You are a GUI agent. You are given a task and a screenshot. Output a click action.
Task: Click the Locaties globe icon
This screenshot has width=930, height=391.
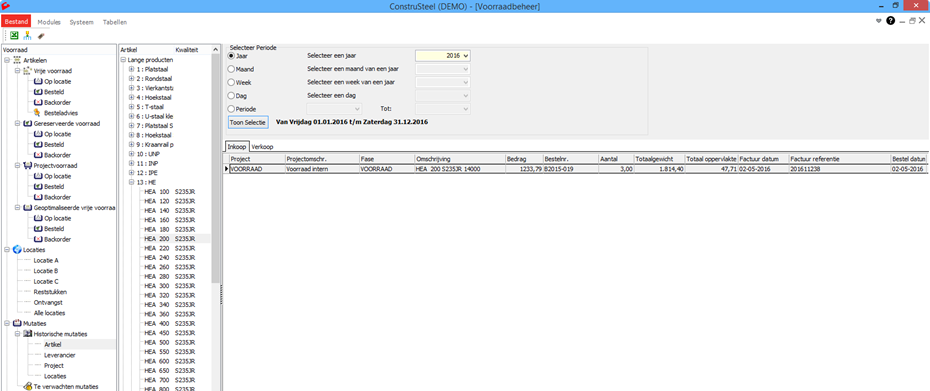click(x=17, y=250)
